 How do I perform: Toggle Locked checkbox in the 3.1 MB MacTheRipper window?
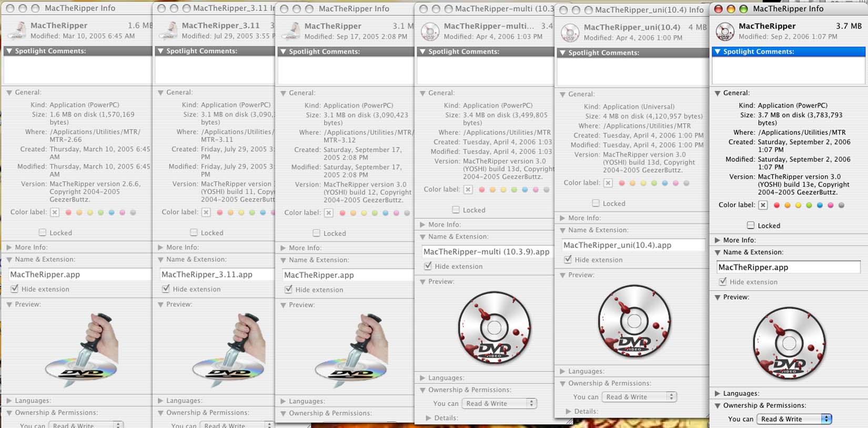point(317,233)
